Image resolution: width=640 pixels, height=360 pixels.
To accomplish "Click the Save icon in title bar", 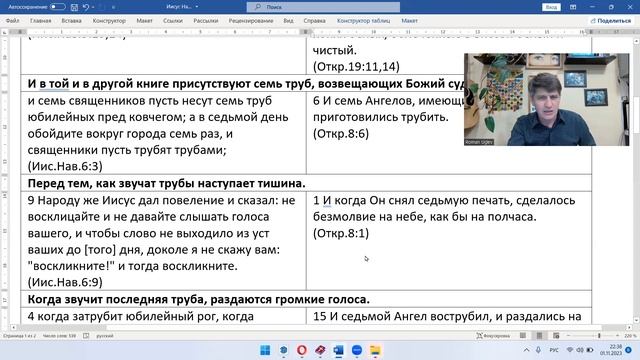I will (x=74, y=7).
